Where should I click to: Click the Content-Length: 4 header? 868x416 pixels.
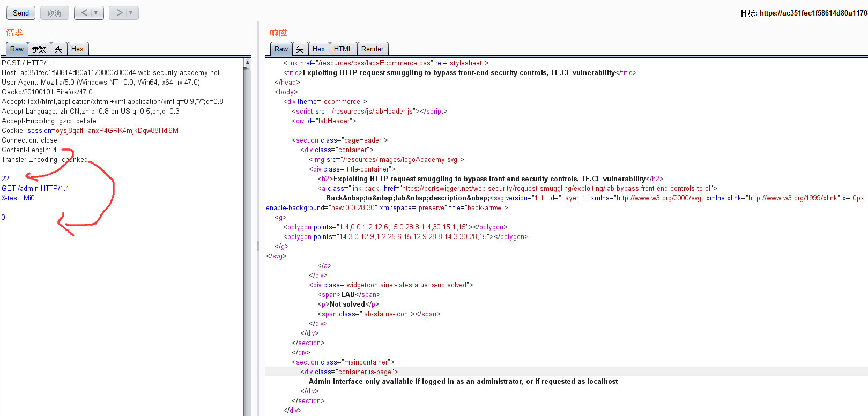coord(29,150)
